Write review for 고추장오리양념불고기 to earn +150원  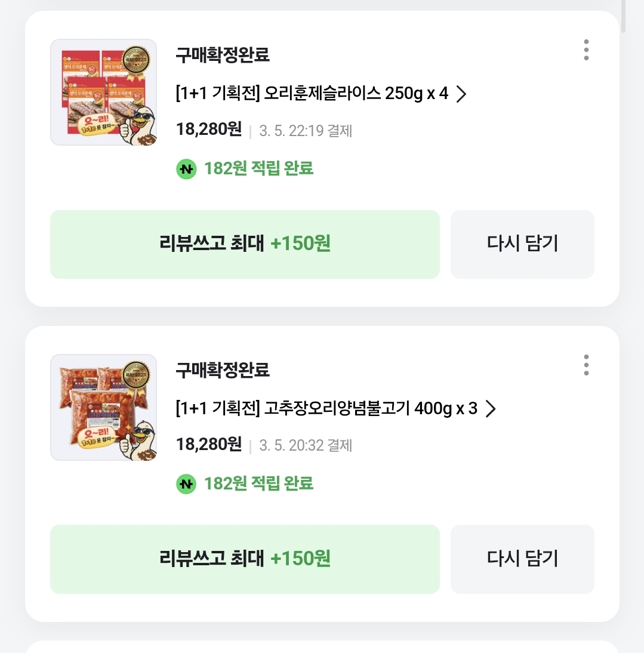[245, 559]
